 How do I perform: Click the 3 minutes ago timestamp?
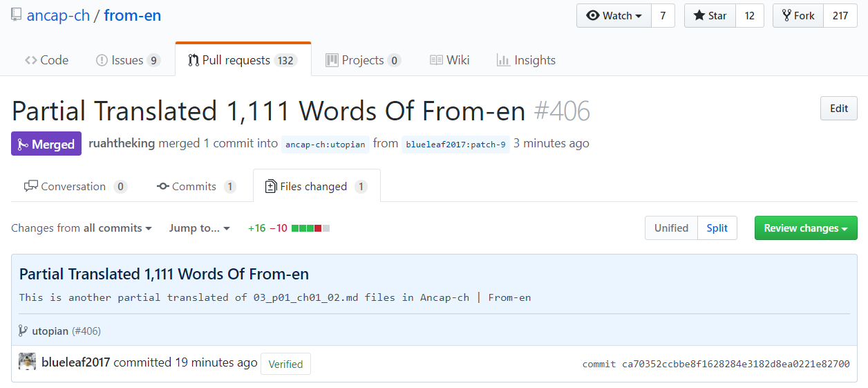(x=551, y=143)
